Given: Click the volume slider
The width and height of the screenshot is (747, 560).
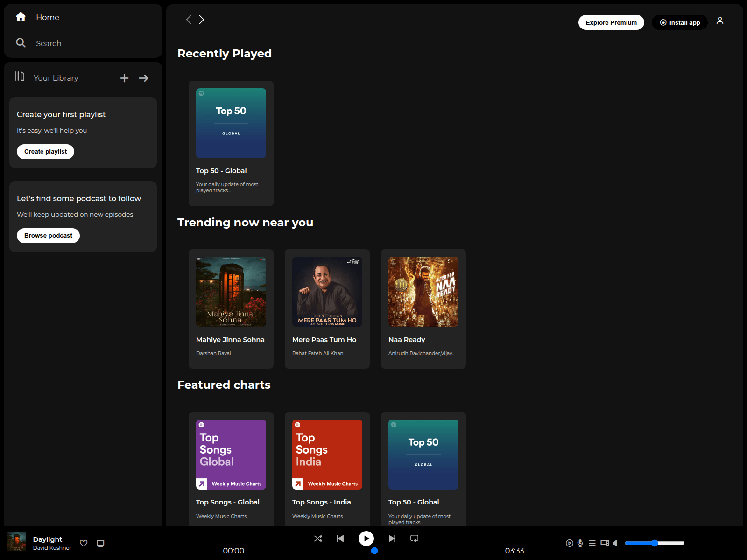Looking at the screenshot, I should [x=655, y=543].
